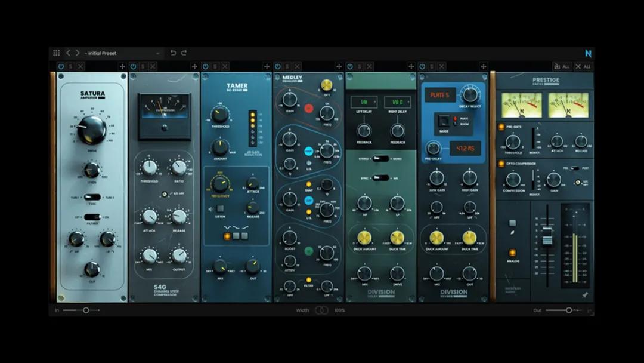
Task: Click the next preset arrow button
Action: tap(78, 53)
